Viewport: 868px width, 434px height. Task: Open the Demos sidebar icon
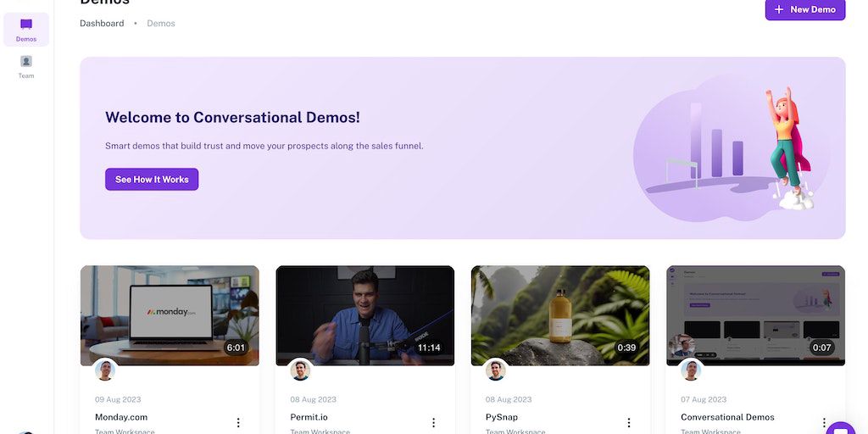point(26,30)
